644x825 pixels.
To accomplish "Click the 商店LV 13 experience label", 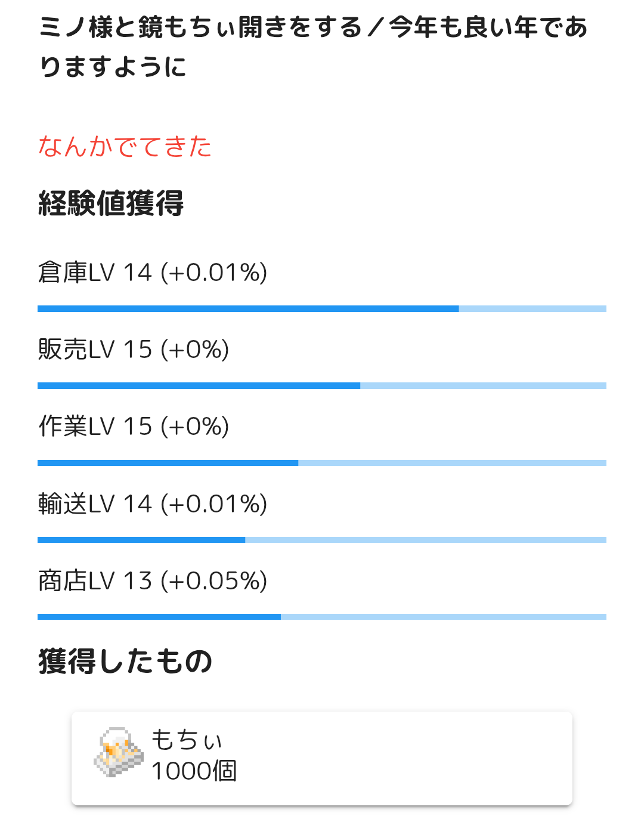I will (153, 581).
